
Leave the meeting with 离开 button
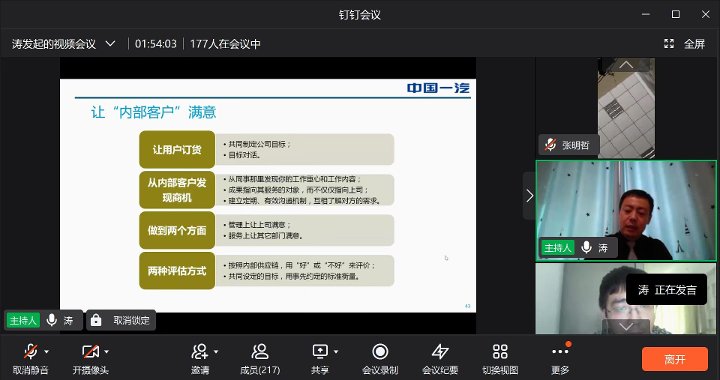pyautogui.click(x=675, y=359)
